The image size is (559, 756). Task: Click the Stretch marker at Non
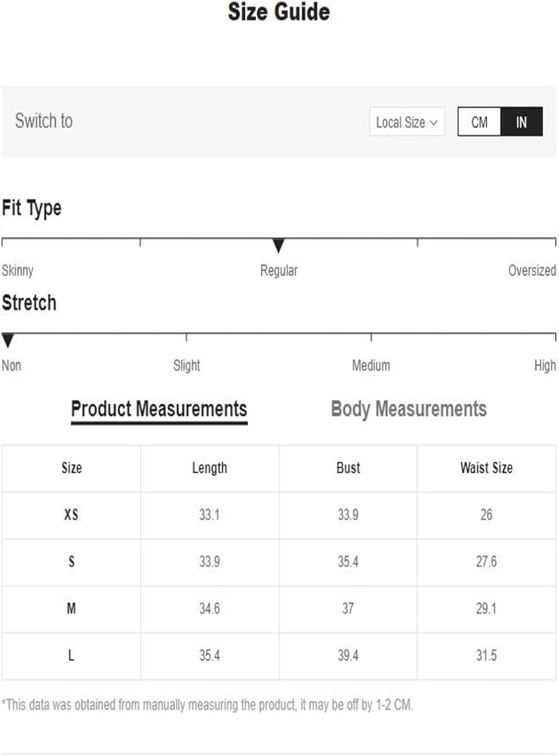(x=8, y=340)
